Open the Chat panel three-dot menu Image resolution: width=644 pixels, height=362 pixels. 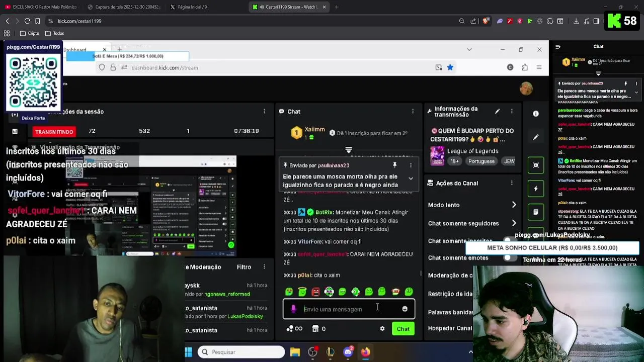point(413,111)
